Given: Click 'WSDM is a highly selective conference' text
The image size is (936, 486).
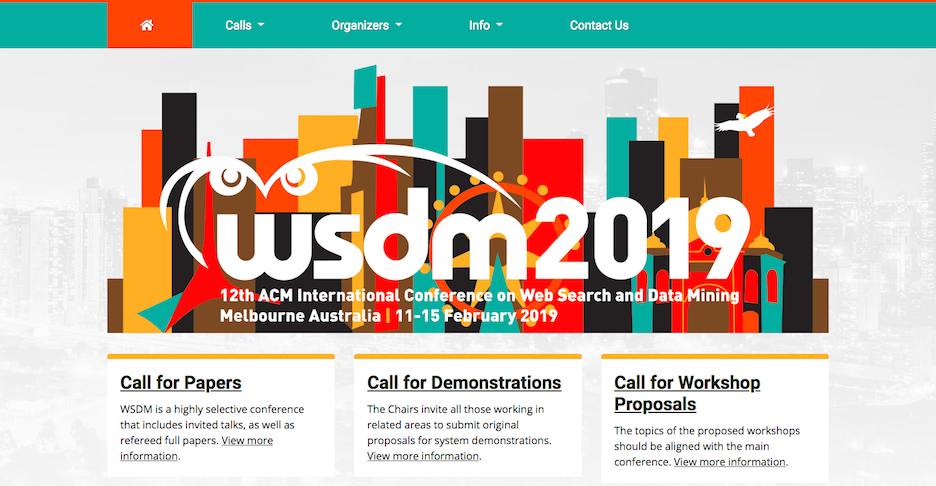Looking at the screenshot, I should click(x=212, y=409).
